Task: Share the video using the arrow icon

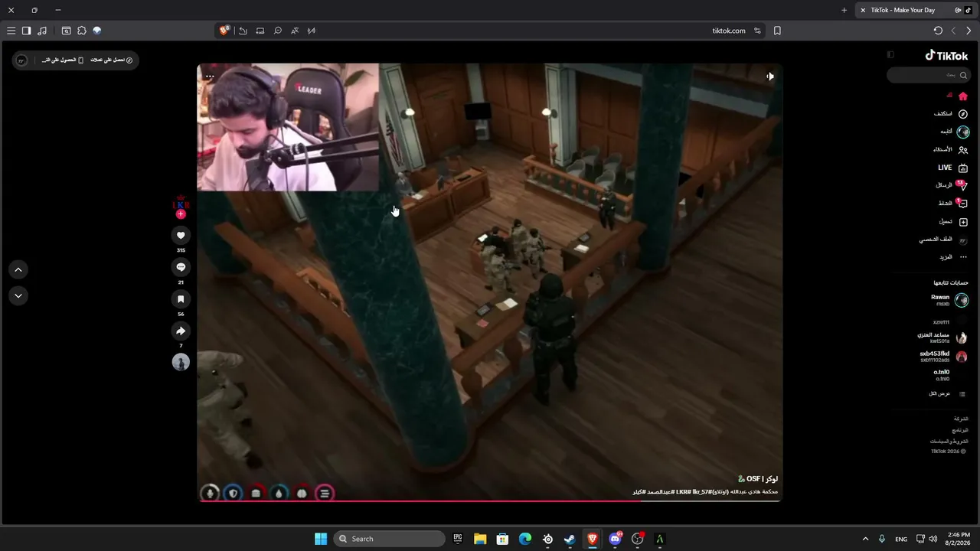Action: [x=181, y=331]
